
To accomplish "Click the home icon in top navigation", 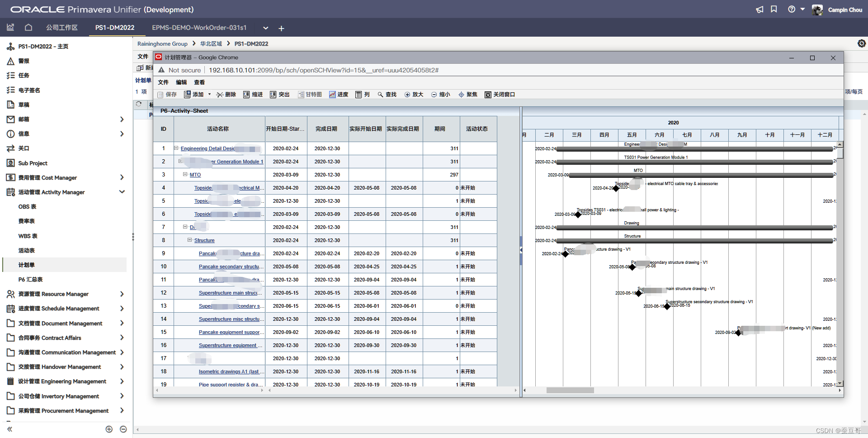I will click(28, 28).
